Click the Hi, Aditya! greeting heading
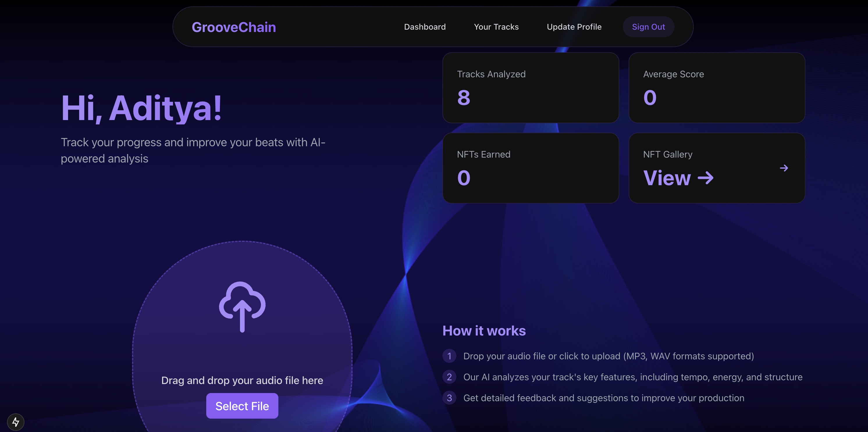Image resolution: width=868 pixels, height=432 pixels. 142,108
